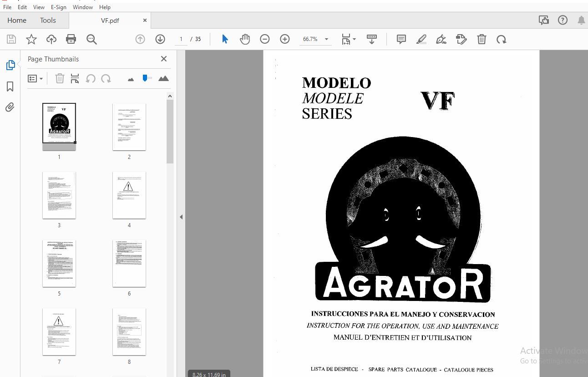Open the File menu

pyautogui.click(x=7, y=7)
